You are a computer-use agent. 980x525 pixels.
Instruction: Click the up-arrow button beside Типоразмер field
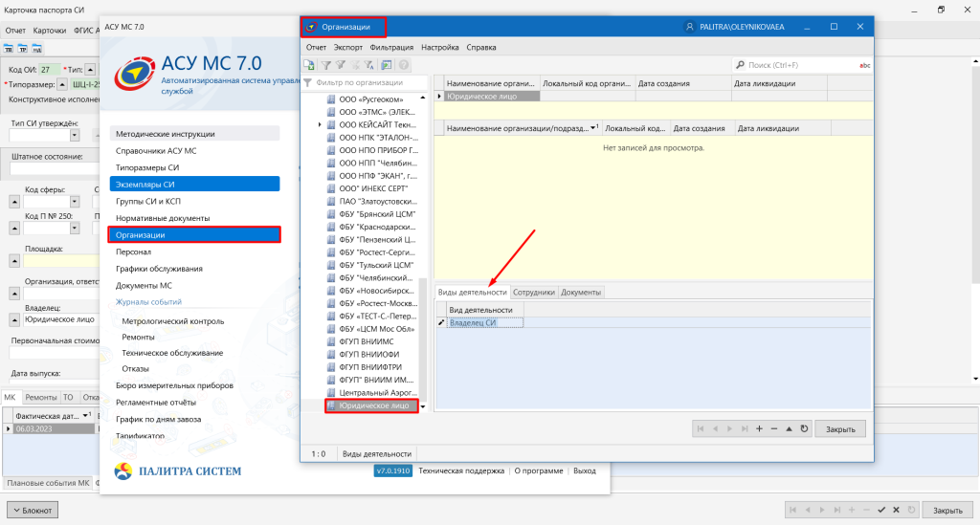62,85
